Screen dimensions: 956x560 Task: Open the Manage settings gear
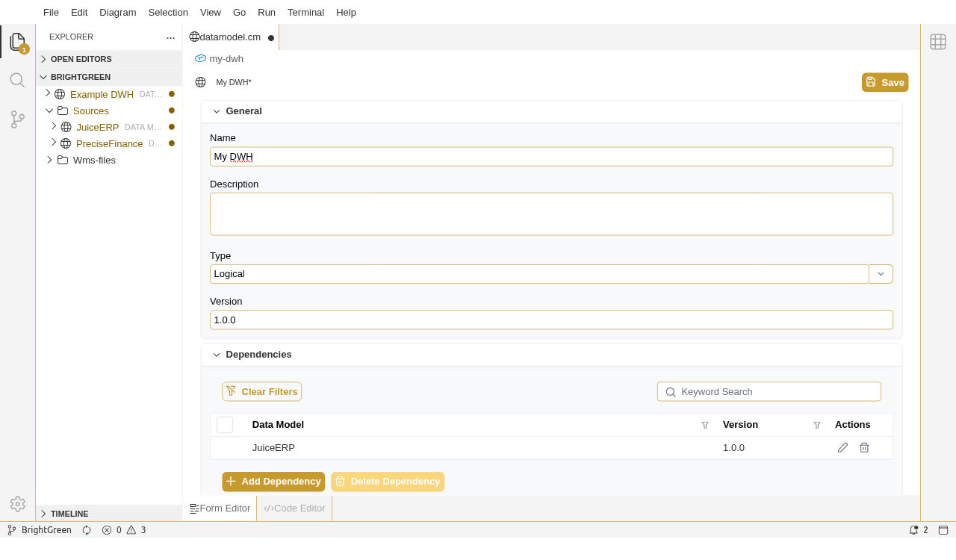click(x=17, y=504)
